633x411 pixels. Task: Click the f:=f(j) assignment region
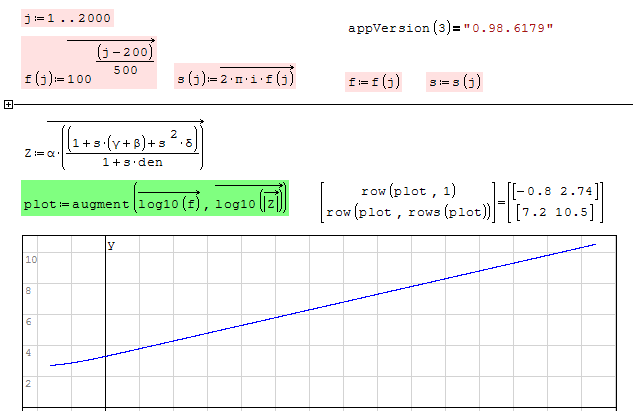373,82
